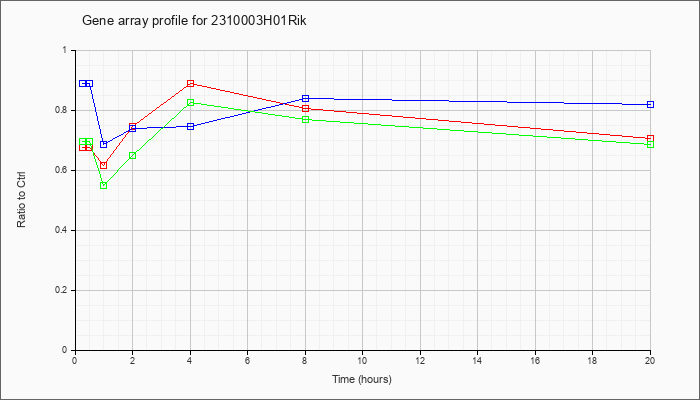Click the Time (hours) axis label

point(362,379)
